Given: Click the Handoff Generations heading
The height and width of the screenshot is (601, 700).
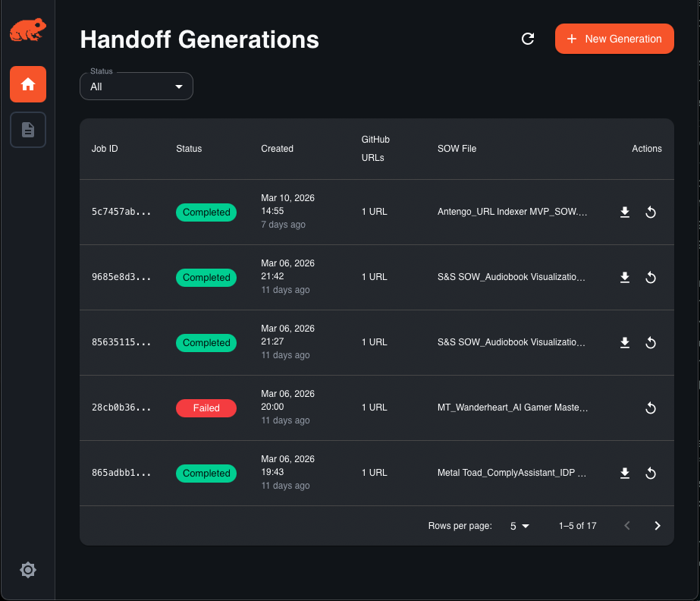Looking at the screenshot, I should [199, 39].
